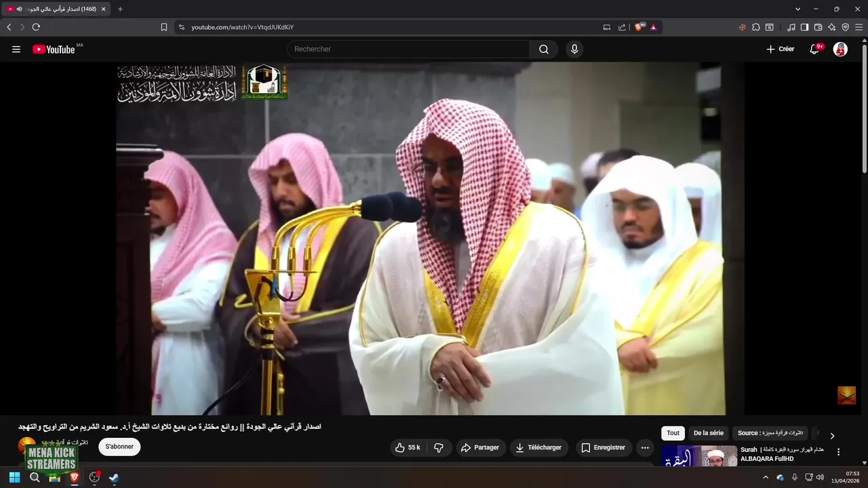Select the Tout filter chip
The width and height of the screenshot is (868, 488).
[x=673, y=433]
